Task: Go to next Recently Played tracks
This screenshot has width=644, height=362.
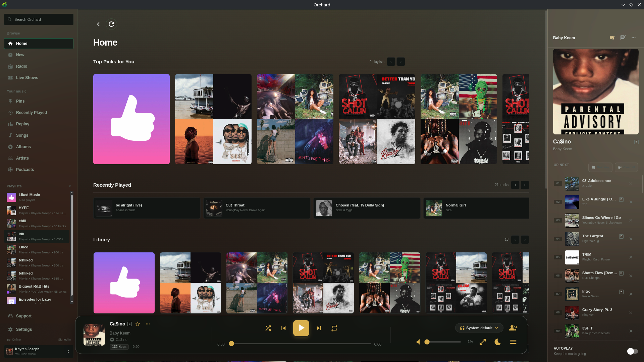Action: coord(525,185)
